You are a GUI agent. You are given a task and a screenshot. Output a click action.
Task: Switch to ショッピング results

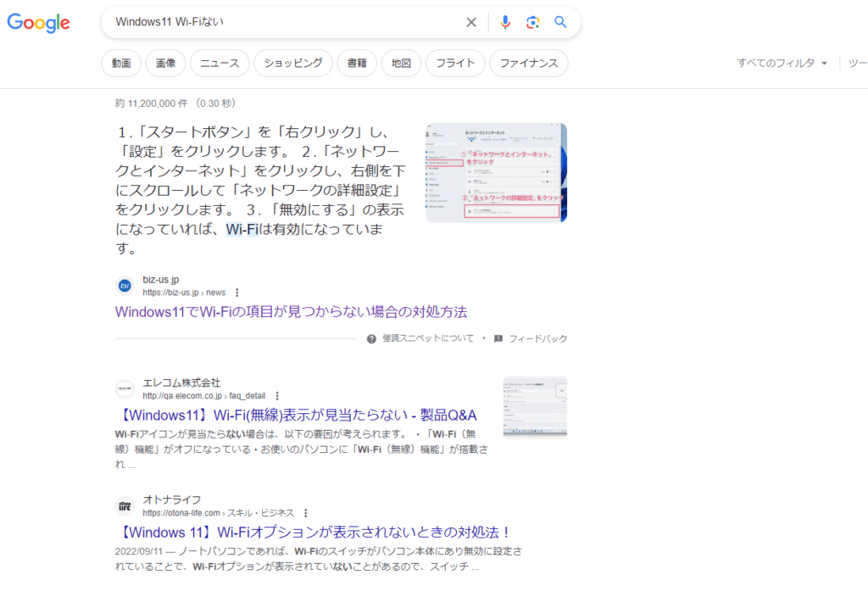[292, 63]
